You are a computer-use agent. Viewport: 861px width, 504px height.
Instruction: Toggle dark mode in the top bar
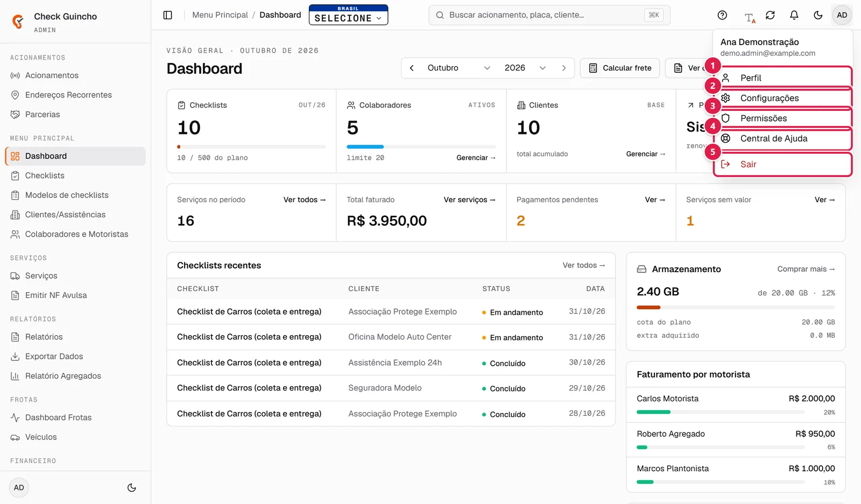pos(818,15)
